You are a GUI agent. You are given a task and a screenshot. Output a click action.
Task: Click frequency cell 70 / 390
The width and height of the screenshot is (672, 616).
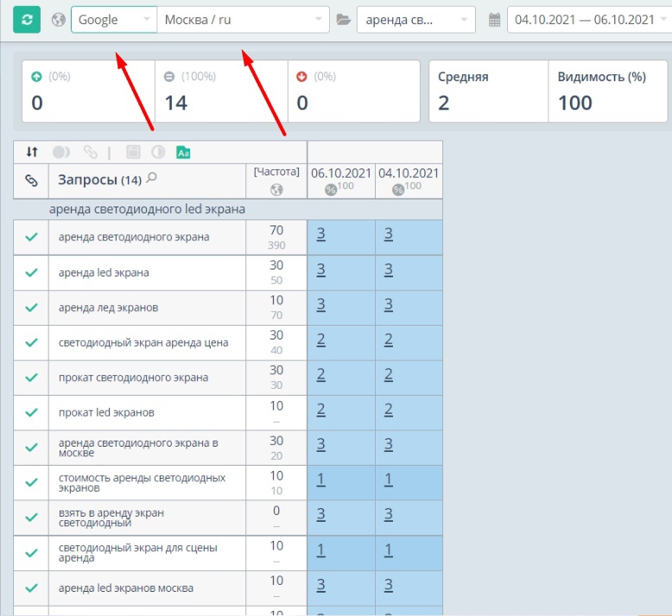[276, 238]
